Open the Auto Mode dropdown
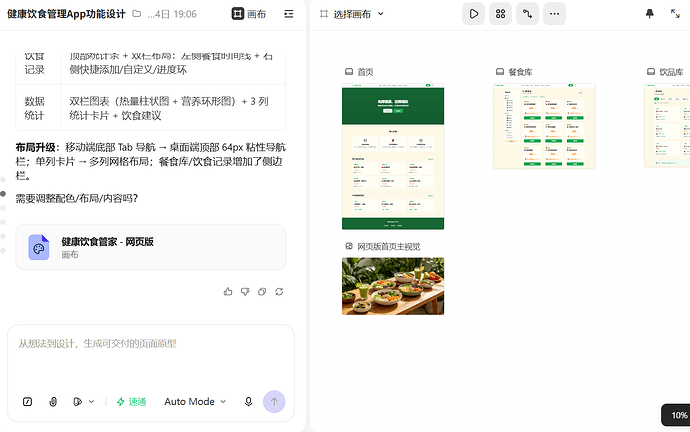Viewport: 690px width, 432px height. (195, 402)
